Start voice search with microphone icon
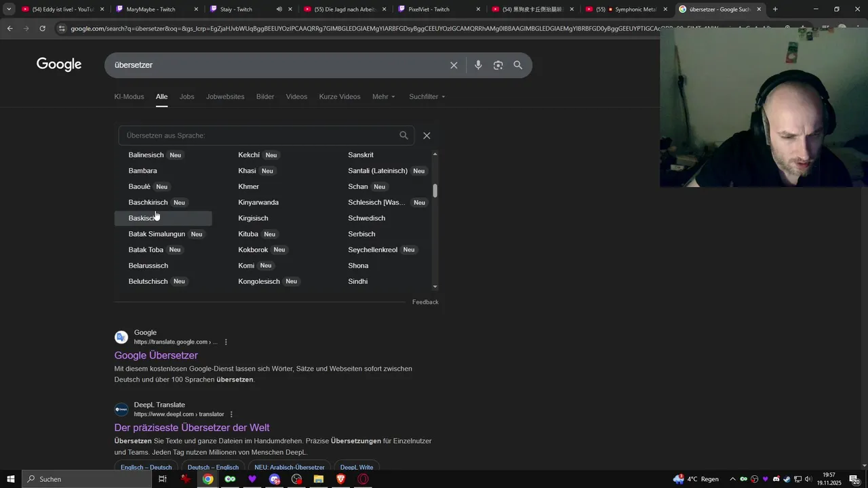868x488 pixels. pos(478,65)
